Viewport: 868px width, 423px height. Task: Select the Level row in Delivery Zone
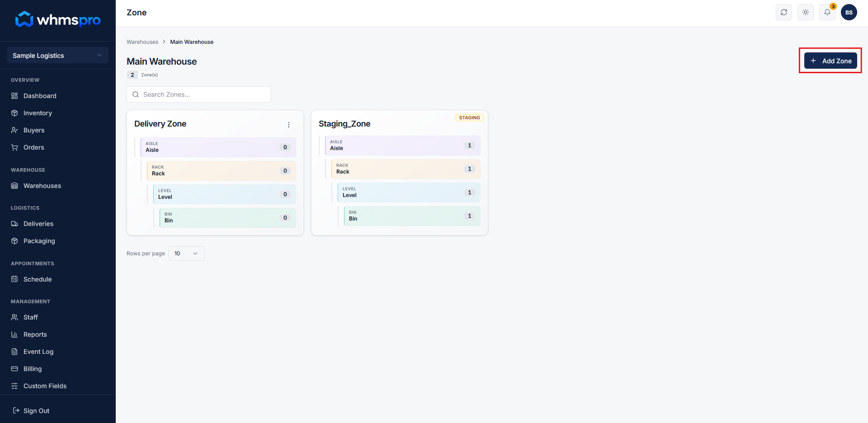click(x=225, y=194)
